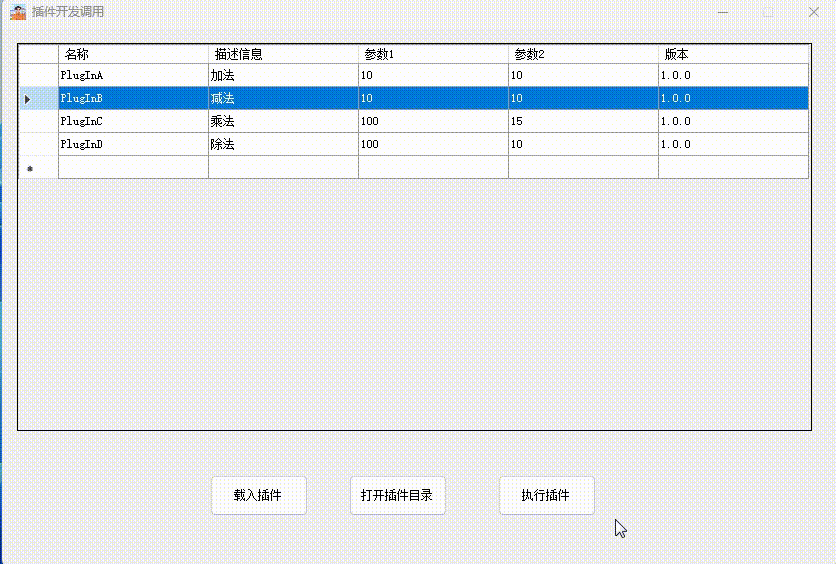836x564 pixels.
Task: Select row header of PlugInA row
Action: pyautogui.click(x=38, y=75)
